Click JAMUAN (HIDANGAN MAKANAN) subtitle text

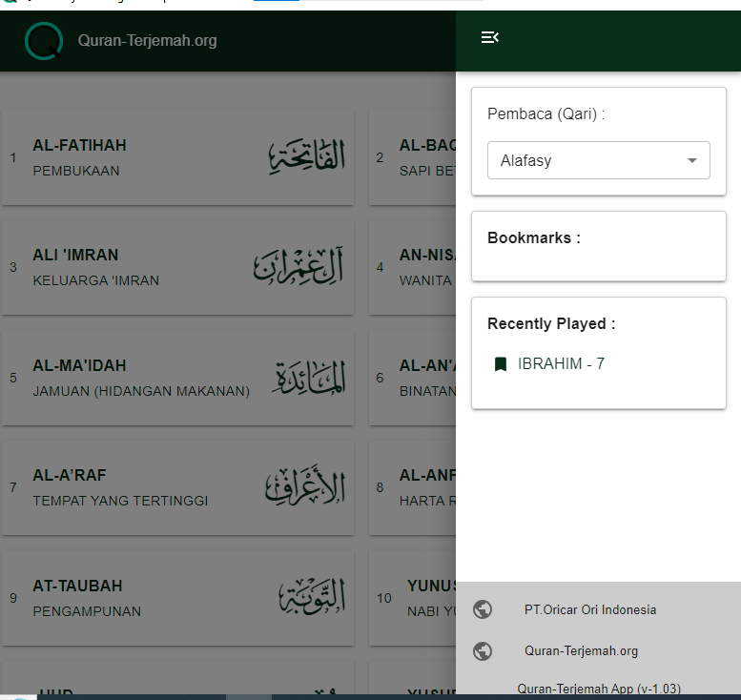click(x=141, y=391)
